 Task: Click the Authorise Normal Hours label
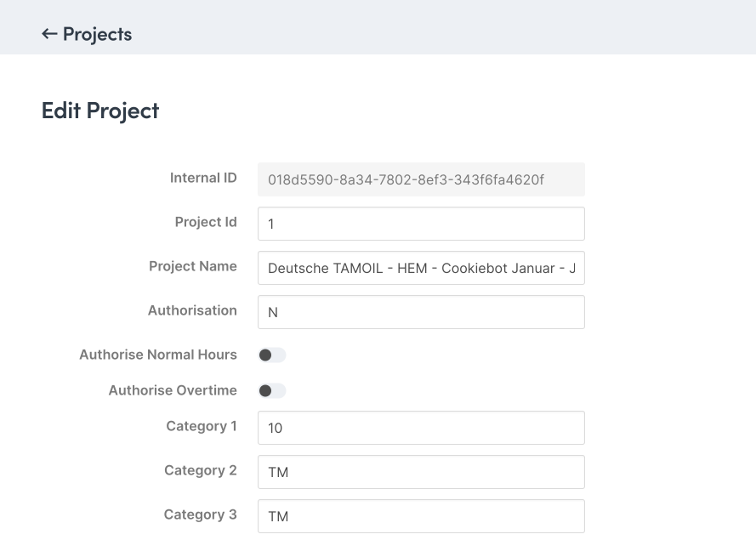[x=158, y=355]
